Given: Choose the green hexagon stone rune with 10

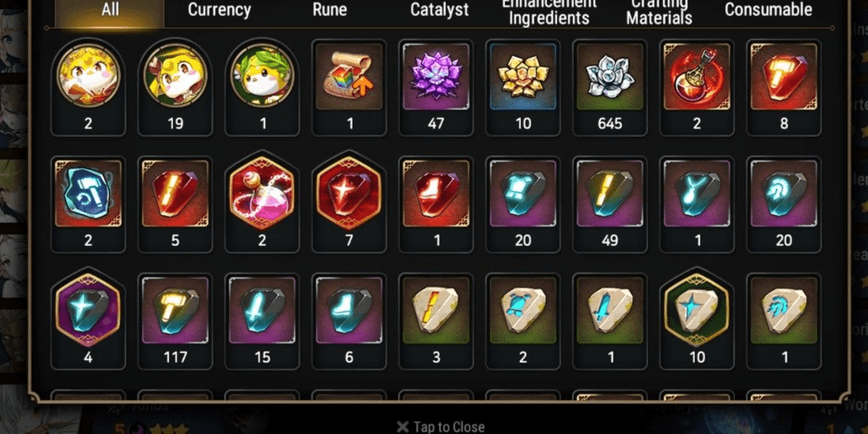Looking at the screenshot, I should click(x=697, y=322).
